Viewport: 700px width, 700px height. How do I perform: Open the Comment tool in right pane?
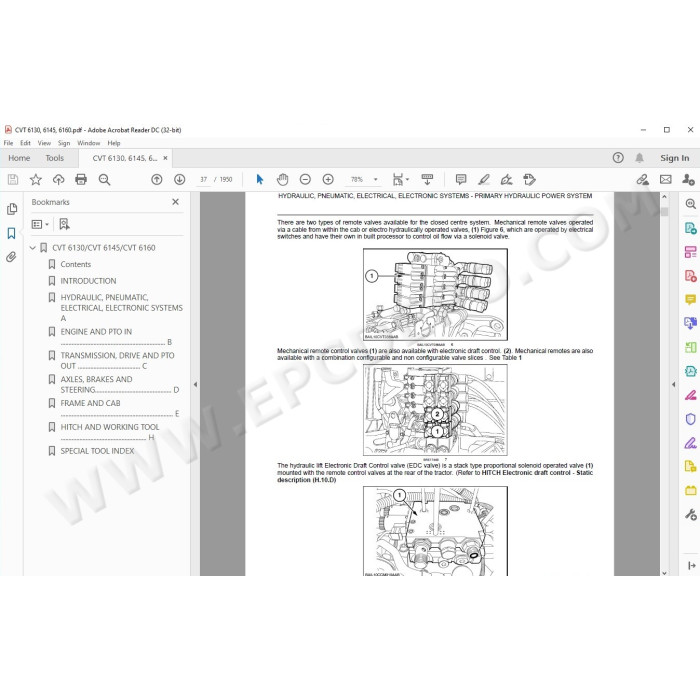coord(690,299)
